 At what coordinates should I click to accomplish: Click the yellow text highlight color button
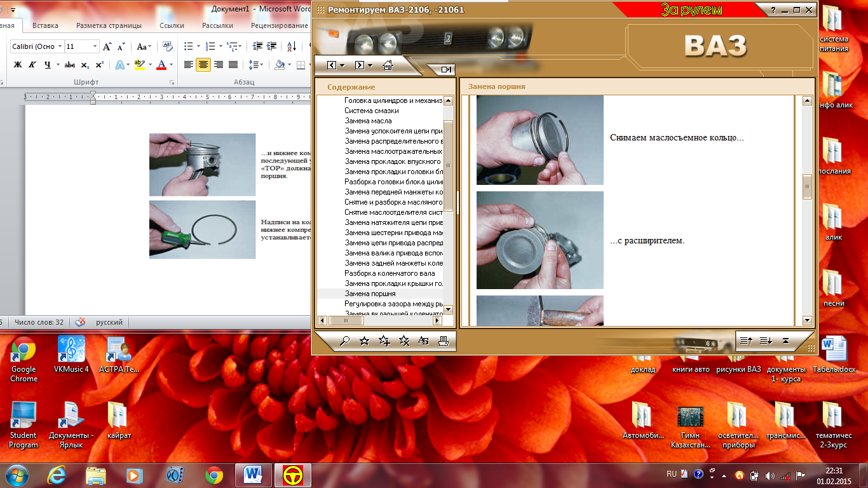140,65
